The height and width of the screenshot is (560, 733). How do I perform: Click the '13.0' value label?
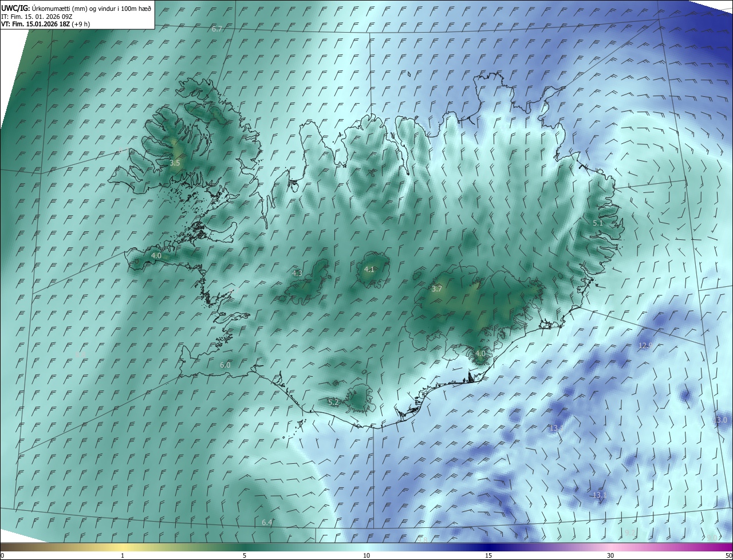pyautogui.click(x=720, y=420)
